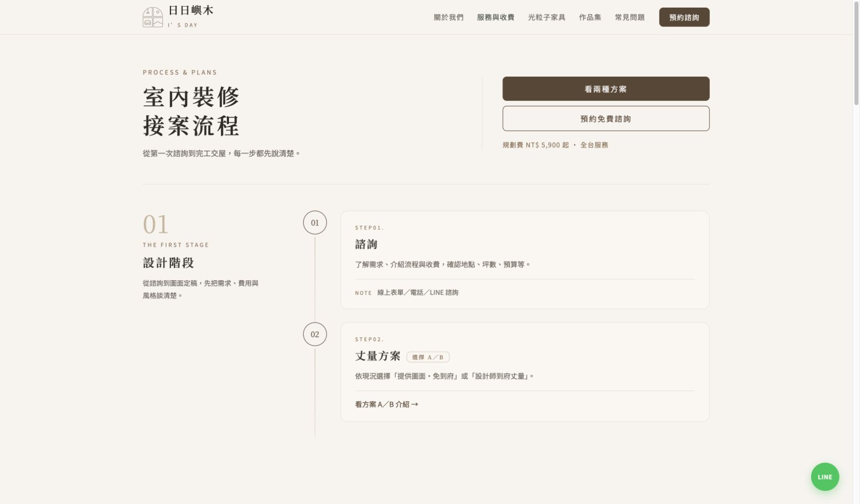Image resolution: width=860 pixels, height=504 pixels.
Task: Click THE FIRST STAGE label
Action: [176, 245]
